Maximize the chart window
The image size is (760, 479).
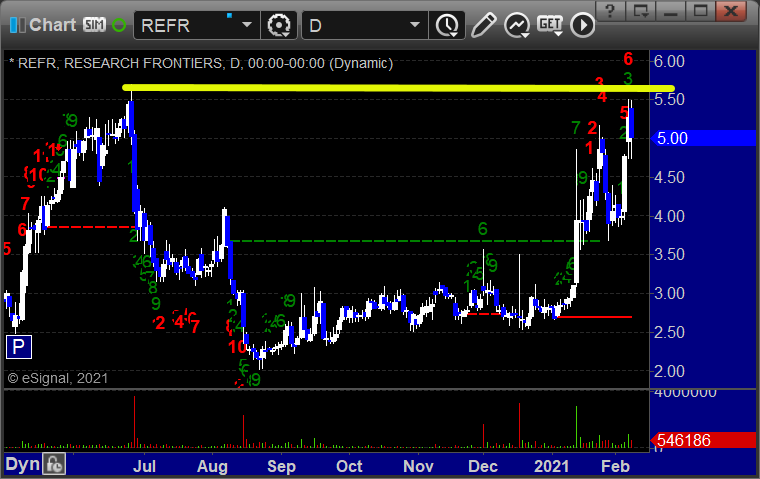(x=700, y=11)
